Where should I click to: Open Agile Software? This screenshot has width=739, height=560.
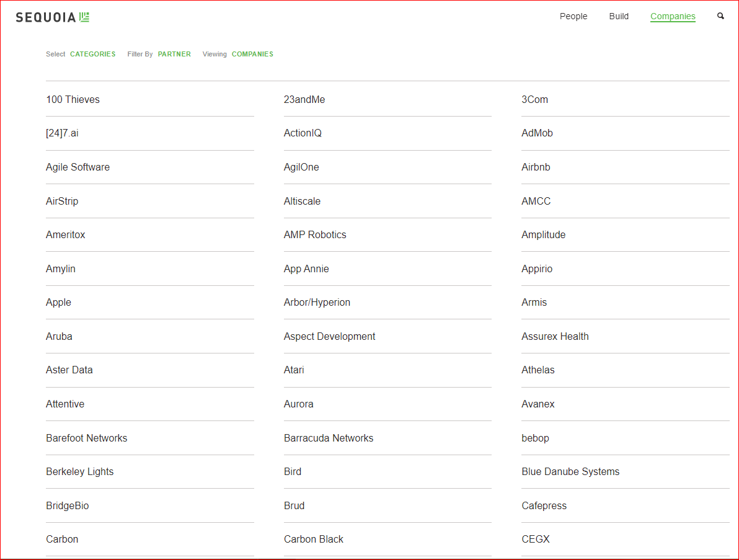pos(77,167)
